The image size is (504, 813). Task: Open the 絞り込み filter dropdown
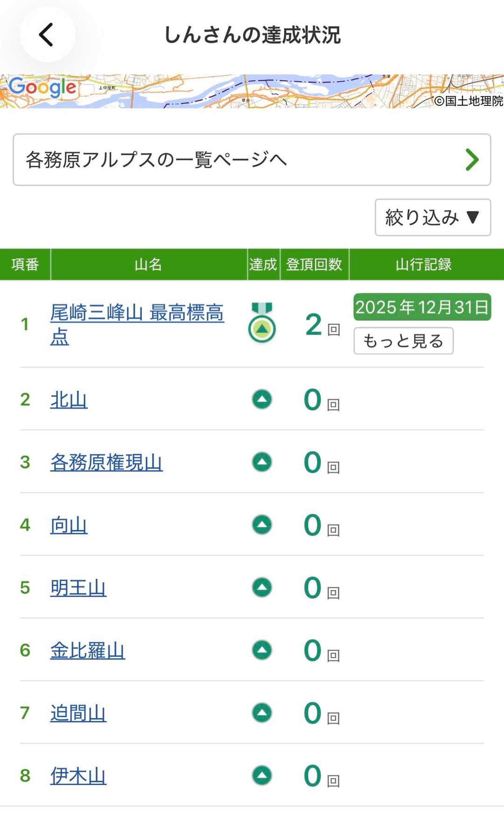(433, 217)
